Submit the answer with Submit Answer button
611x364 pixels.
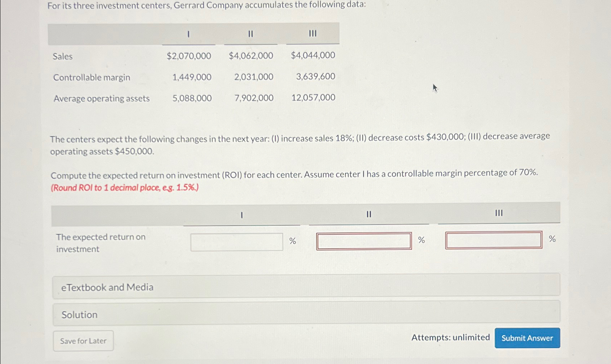(527, 338)
